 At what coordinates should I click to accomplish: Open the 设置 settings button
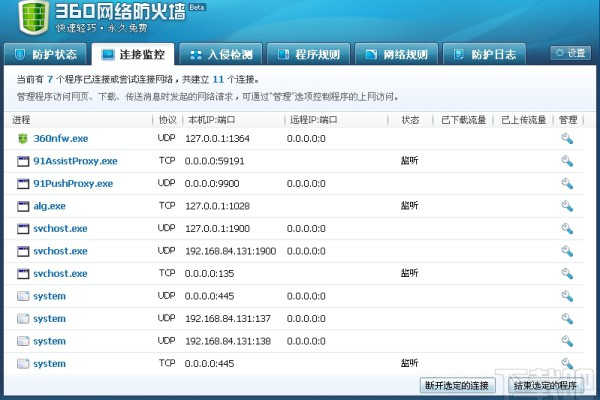pos(571,53)
